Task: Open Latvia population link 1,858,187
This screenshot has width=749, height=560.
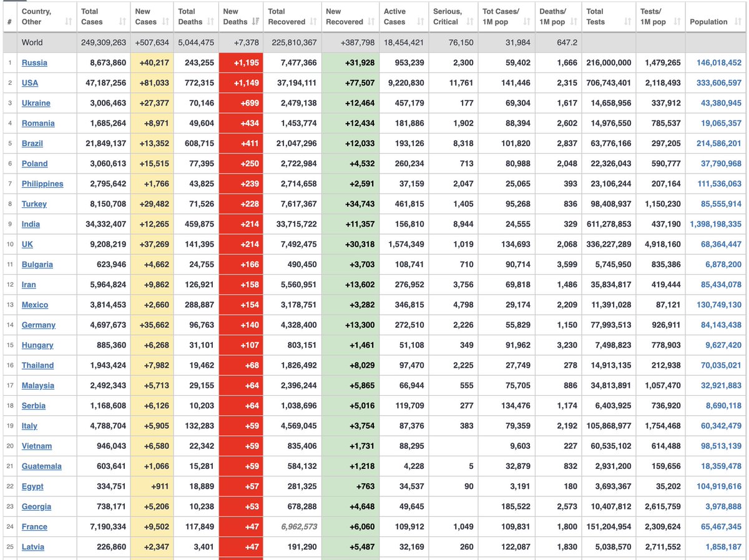Action: (724, 547)
